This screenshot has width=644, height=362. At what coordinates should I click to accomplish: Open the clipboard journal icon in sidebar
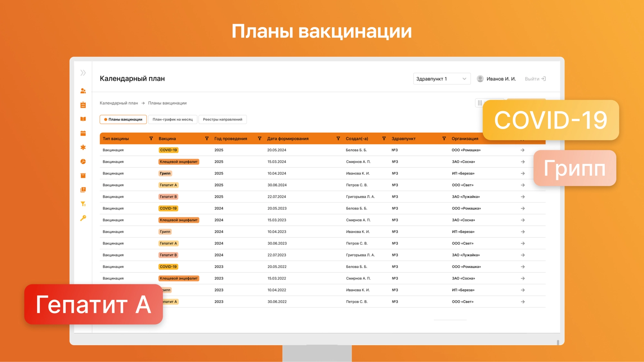[83, 105]
